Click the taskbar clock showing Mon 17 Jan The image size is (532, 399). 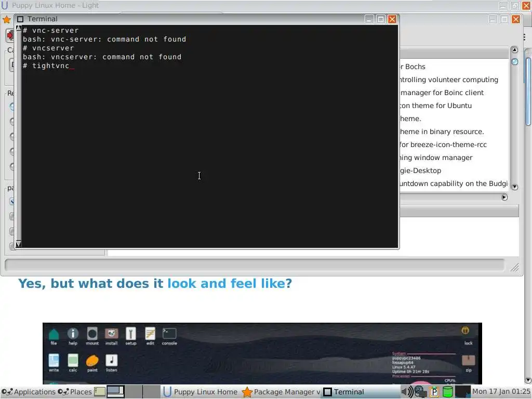click(x=501, y=392)
